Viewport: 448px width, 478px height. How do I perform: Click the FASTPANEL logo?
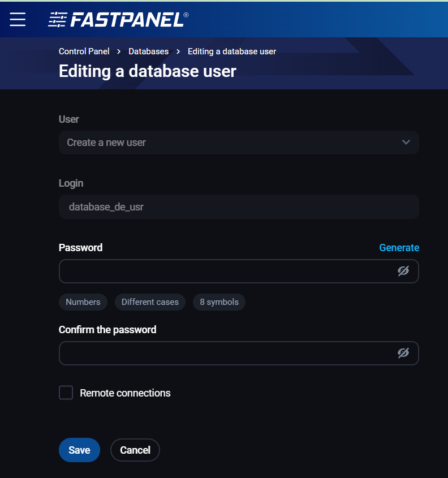coord(118,20)
